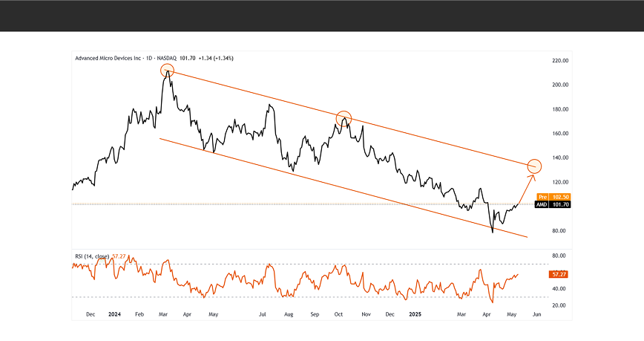Image resolution: width=644 pixels, height=341 pixels.
Task: Click the black AMD 101.70 price tag
Action: [x=558, y=204]
